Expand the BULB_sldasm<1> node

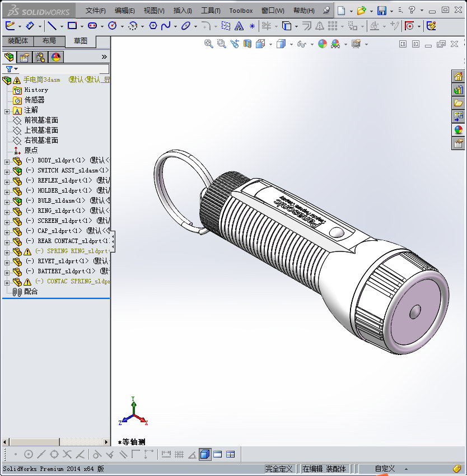pyautogui.click(x=7, y=202)
